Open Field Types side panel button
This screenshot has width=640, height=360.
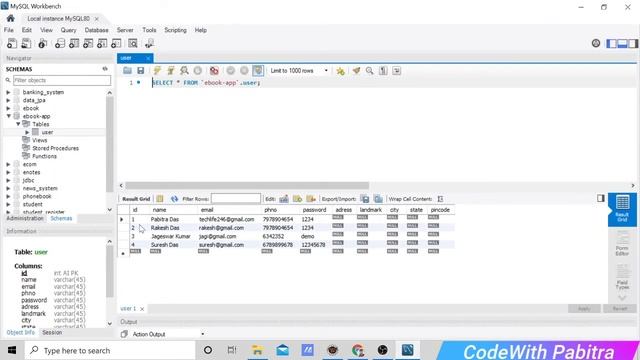click(x=622, y=278)
